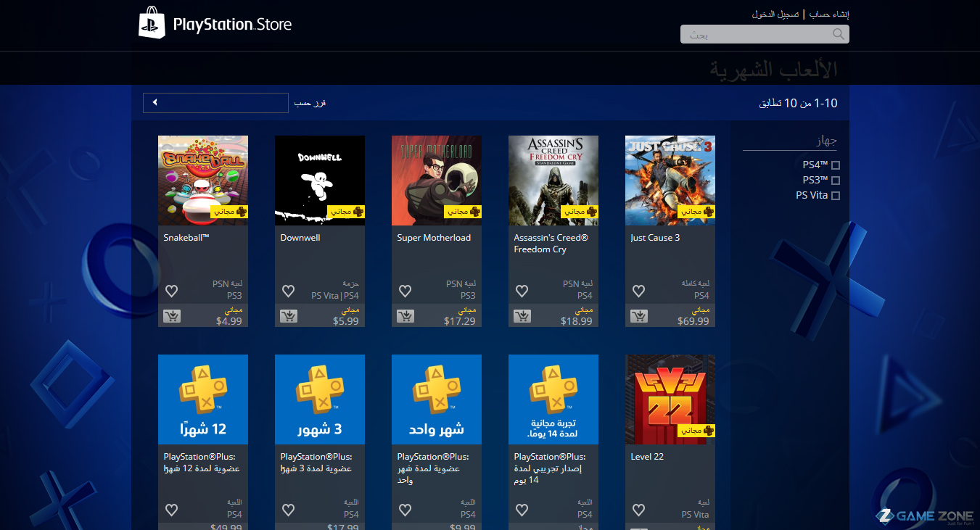Click PS Plus badge on Just Cause 3 cover

pos(696,212)
